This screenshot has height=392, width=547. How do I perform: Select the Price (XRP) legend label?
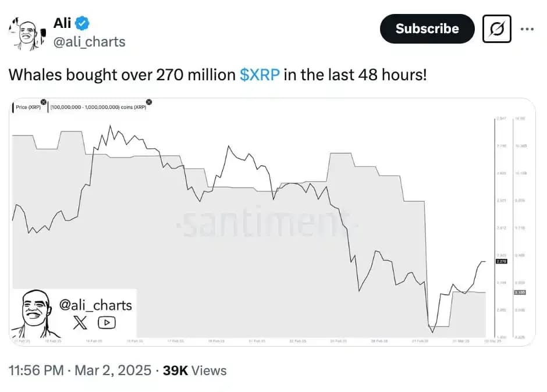(27, 108)
